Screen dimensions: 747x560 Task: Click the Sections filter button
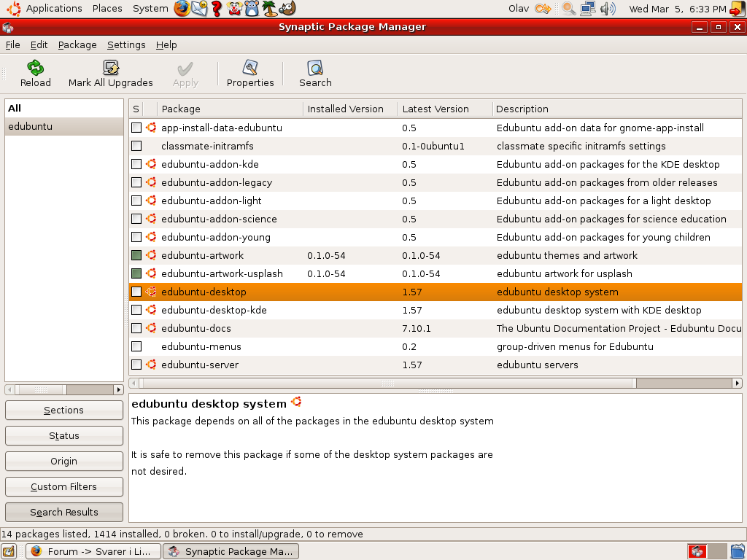tap(64, 410)
